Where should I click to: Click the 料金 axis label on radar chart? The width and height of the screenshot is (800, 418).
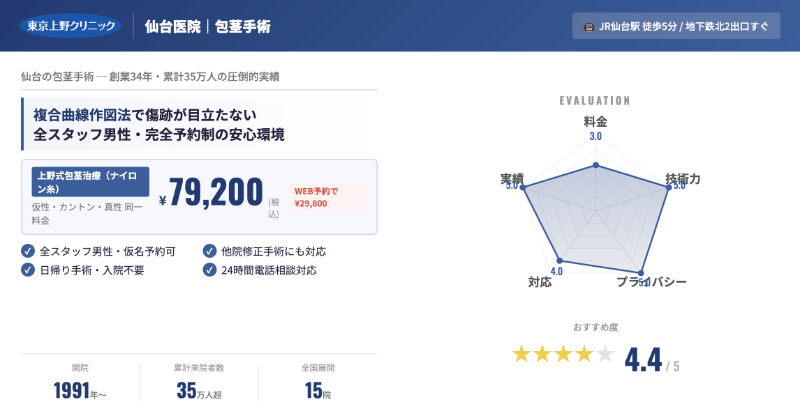click(x=595, y=121)
